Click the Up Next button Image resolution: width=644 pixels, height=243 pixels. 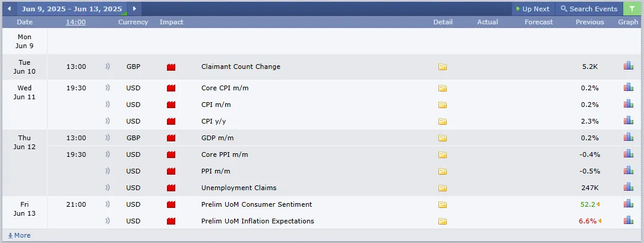(533, 9)
